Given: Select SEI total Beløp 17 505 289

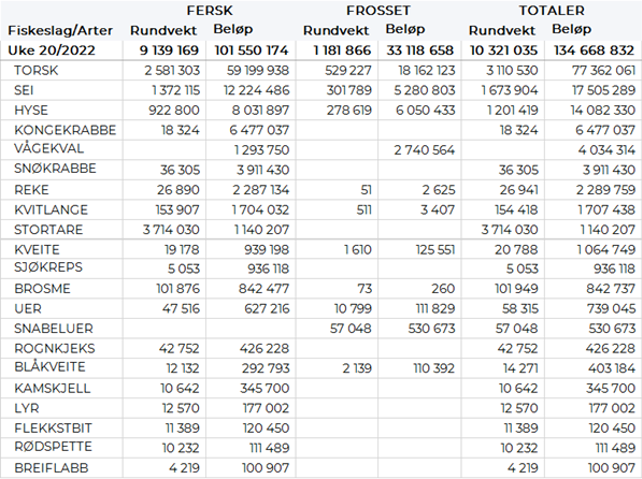Looking at the screenshot, I should (599, 90).
